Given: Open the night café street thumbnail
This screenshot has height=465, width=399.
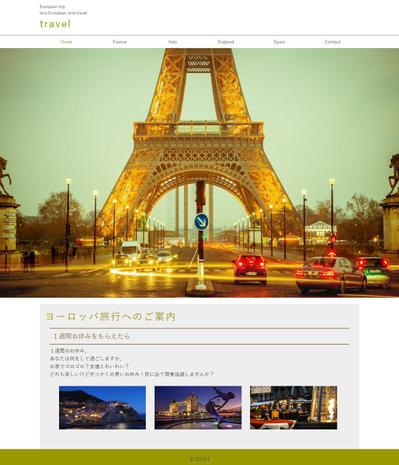Looking at the screenshot, I should [x=293, y=407].
